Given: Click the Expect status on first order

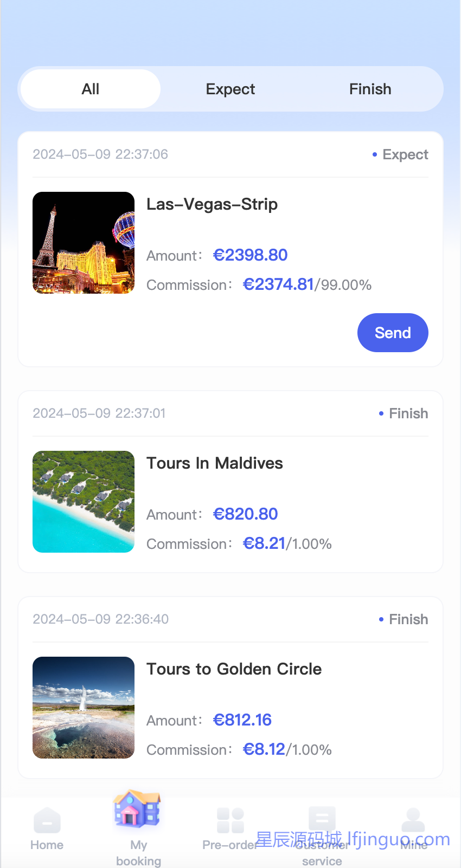Looking at the screenshot, I should 405,155.
